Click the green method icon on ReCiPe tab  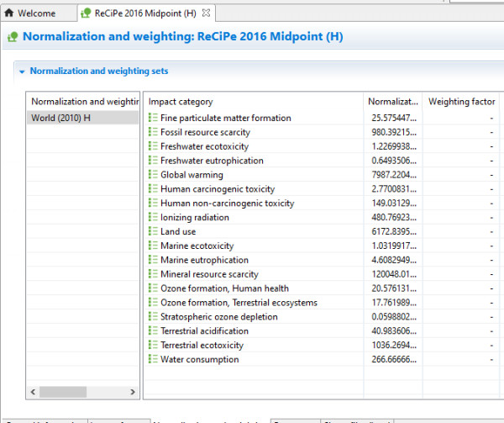click(x=86, y=13)
